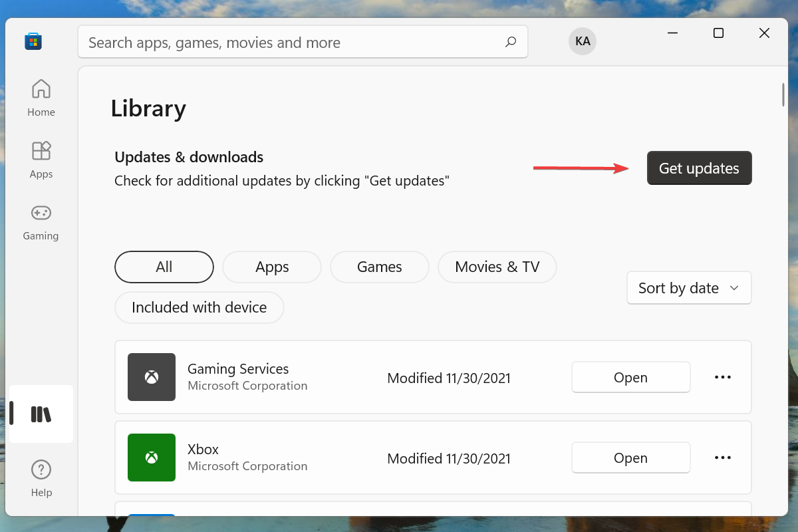Click the Microsoft Store logo
This screenshot has height=532, width=798.
pyautogui.click(x=33, y=41)
